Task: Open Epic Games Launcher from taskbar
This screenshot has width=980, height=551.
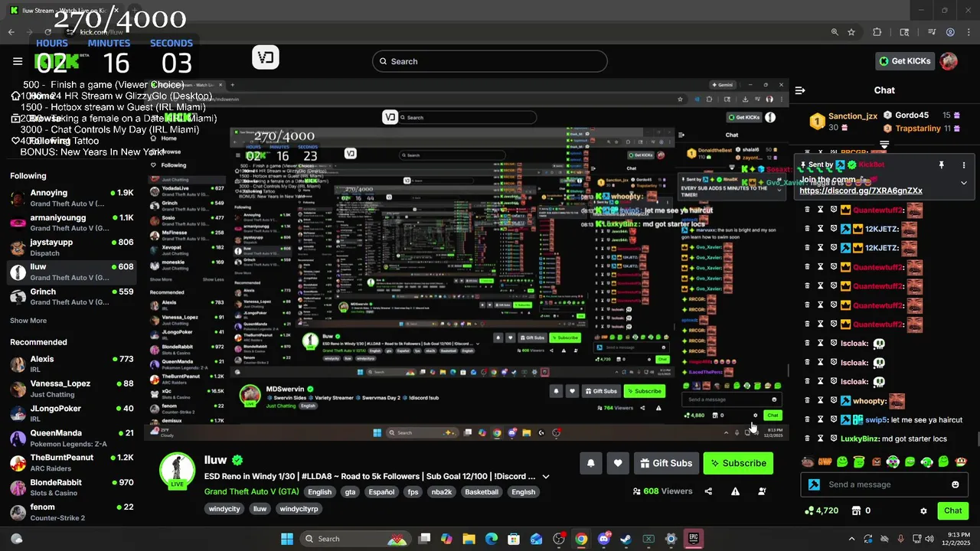Action: [x=693, y=539]
